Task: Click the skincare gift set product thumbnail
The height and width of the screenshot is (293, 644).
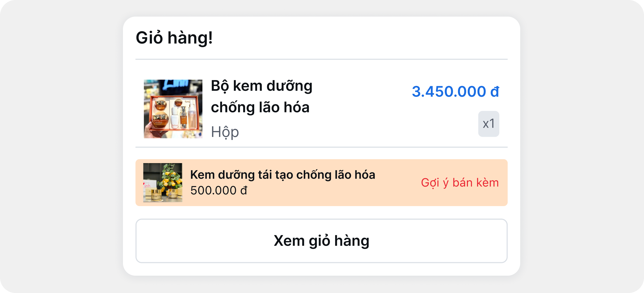Action: (x=173, y=109)
